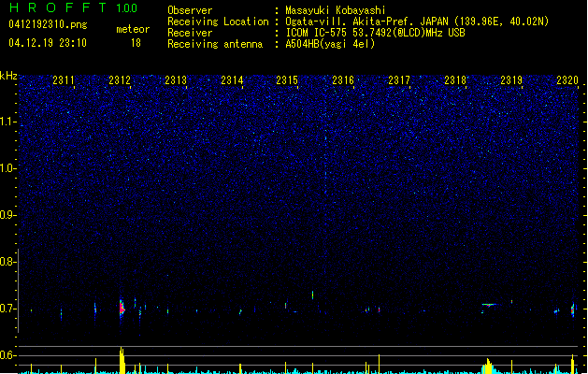Click the version number 1.0.0

pyautogui.click(x=126, y=8)
